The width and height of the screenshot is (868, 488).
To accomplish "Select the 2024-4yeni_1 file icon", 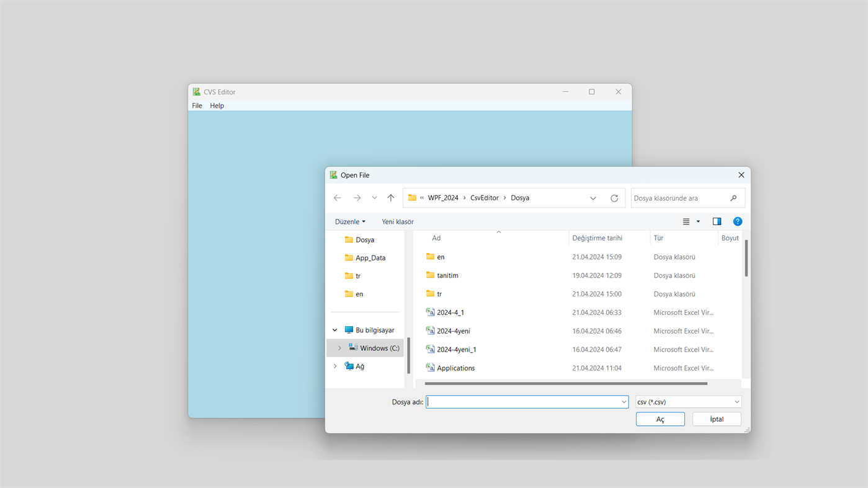I will click(430, 349).
